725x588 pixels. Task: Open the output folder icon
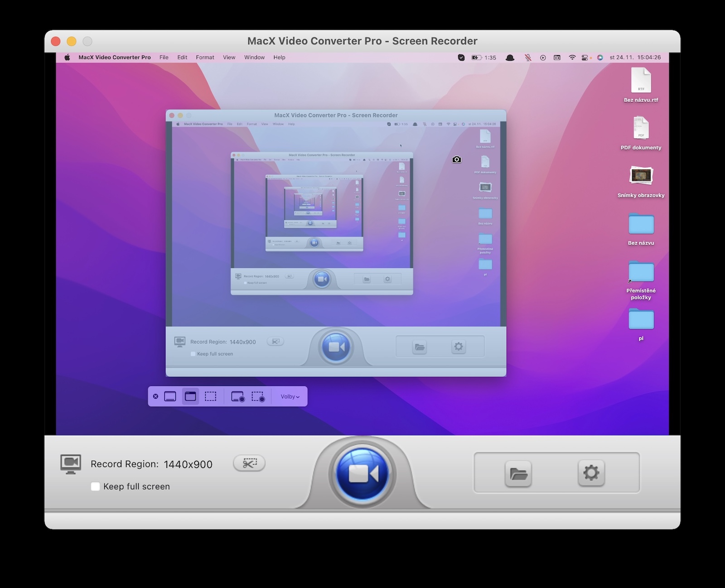tap(518, 474)
